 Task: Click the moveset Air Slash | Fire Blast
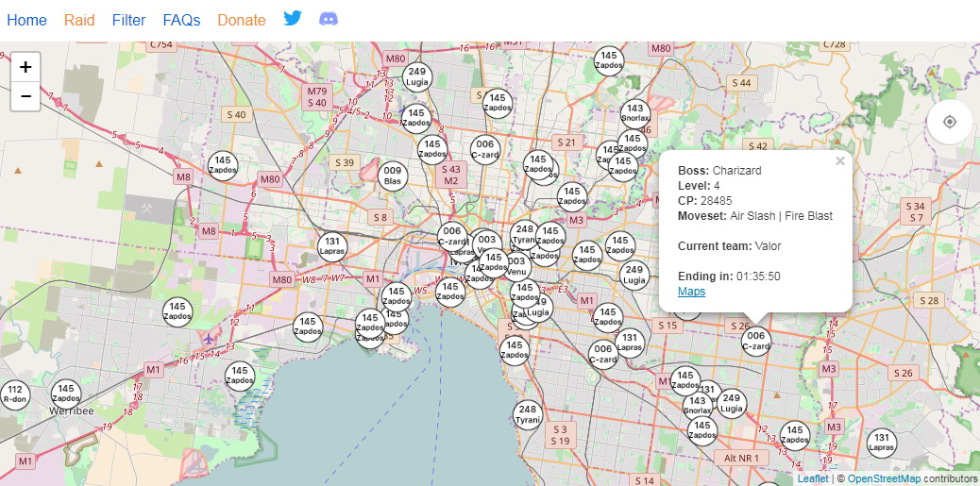point(781,216)
